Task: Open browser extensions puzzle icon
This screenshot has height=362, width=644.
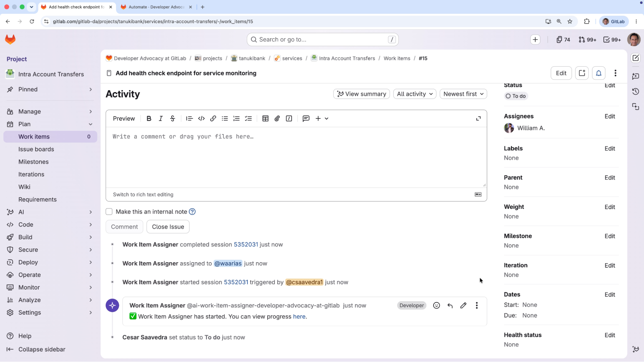Action: [x=587, y=22]
